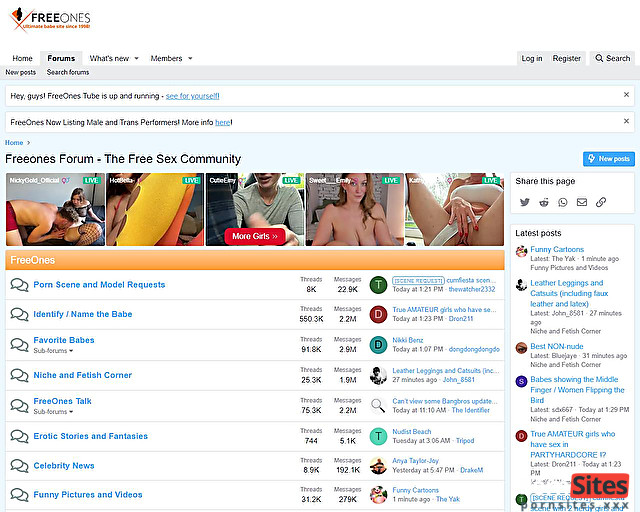
Task: Open Best NON-nude in Latest posts
Action: [557, 346]
